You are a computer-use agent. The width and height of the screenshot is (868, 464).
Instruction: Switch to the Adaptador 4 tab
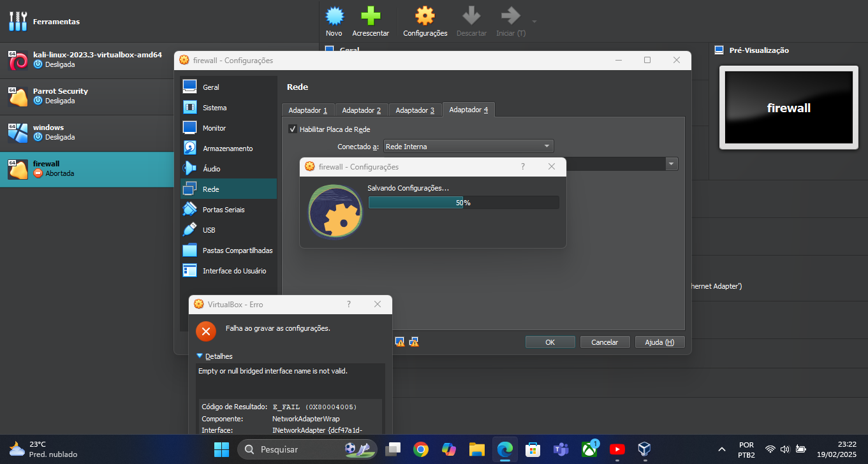pos(469,110)
